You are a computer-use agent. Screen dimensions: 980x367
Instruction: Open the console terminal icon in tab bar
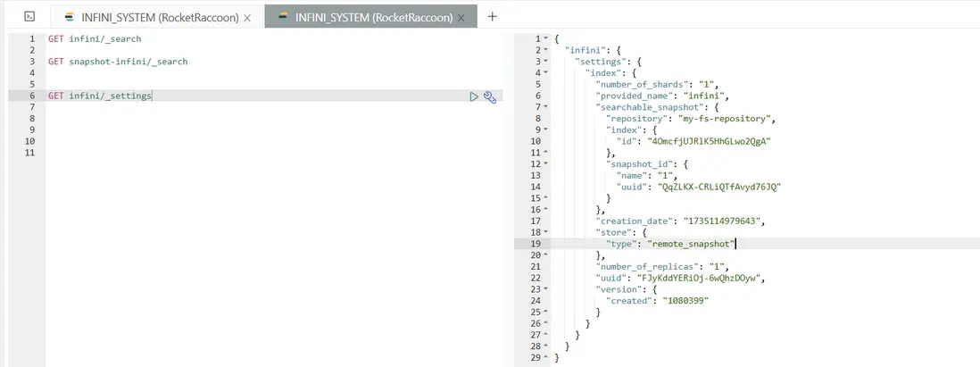point(29,17)
